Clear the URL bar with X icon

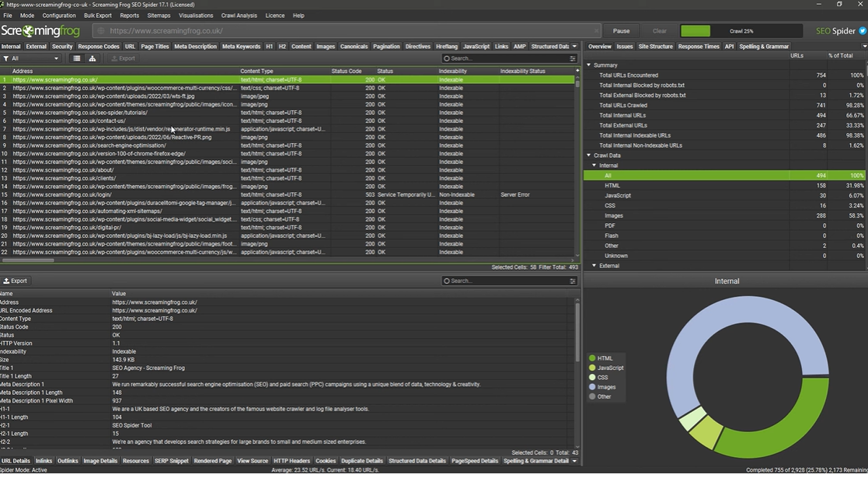596,31
